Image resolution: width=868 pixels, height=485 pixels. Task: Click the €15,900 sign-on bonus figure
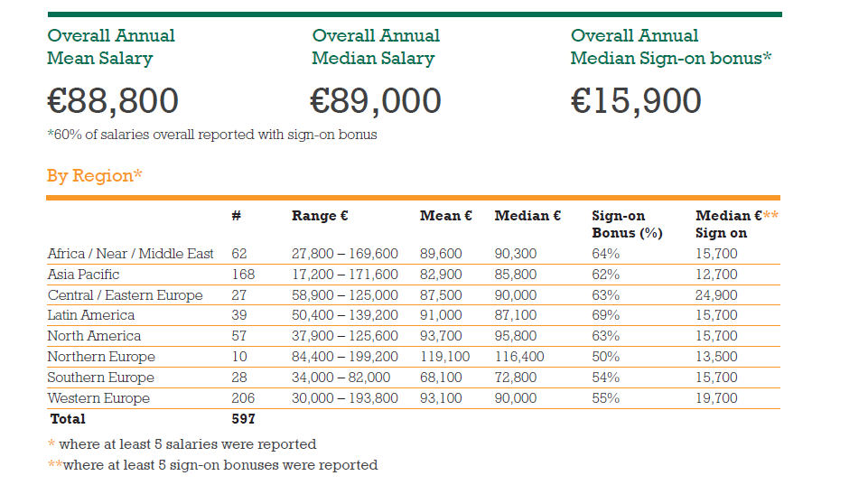click(636, 100)
